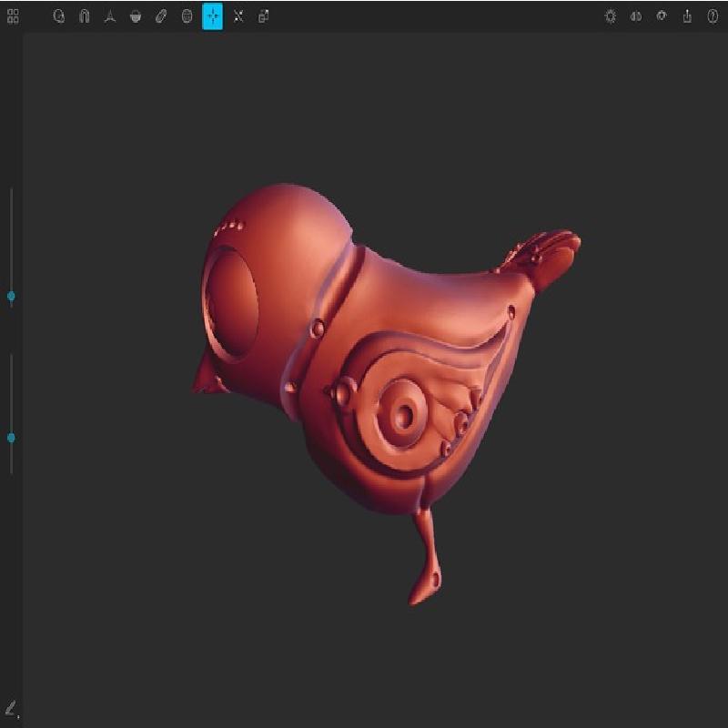Select the overlapping squares tool

coord(263,16)
